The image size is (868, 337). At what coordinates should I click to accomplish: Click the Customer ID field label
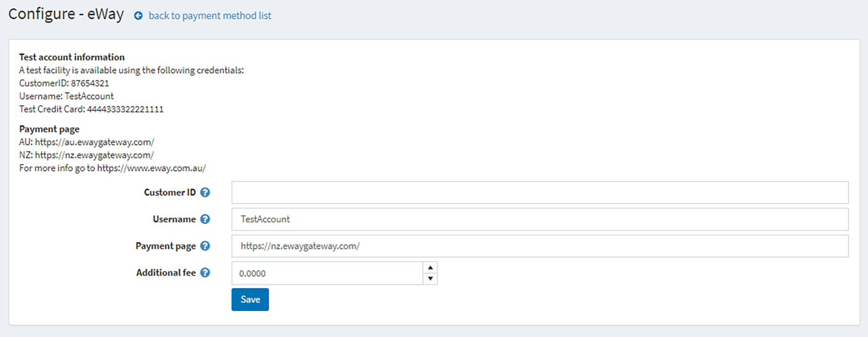tap(170, 192)
